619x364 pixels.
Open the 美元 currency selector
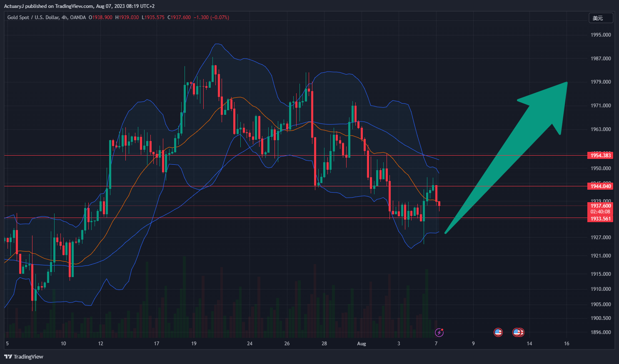(601, 18)
